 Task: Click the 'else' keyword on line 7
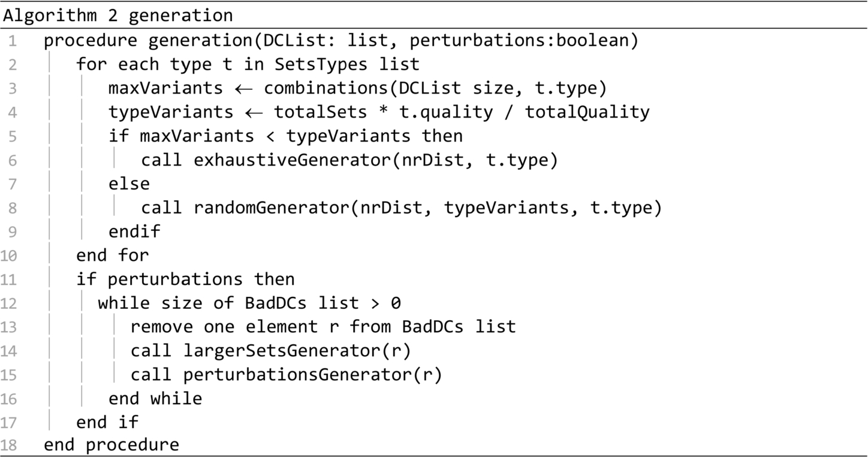point(129,184)
